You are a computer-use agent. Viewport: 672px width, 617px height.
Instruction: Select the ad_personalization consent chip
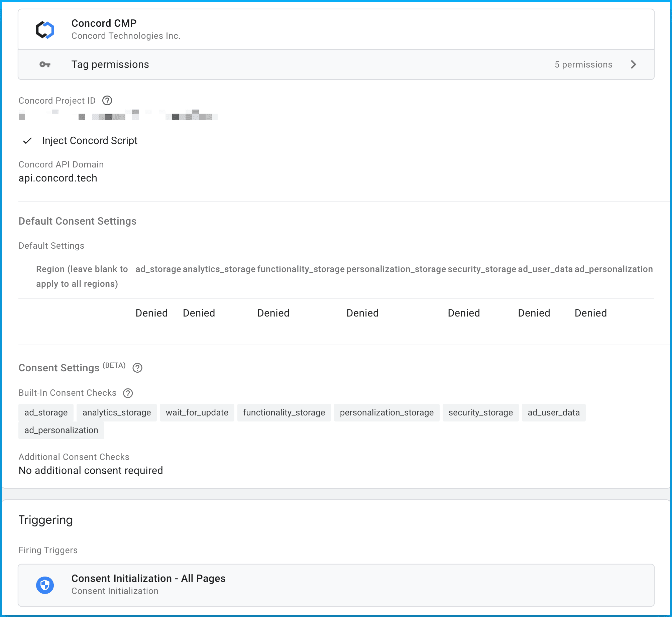click(x=61, y=430)
